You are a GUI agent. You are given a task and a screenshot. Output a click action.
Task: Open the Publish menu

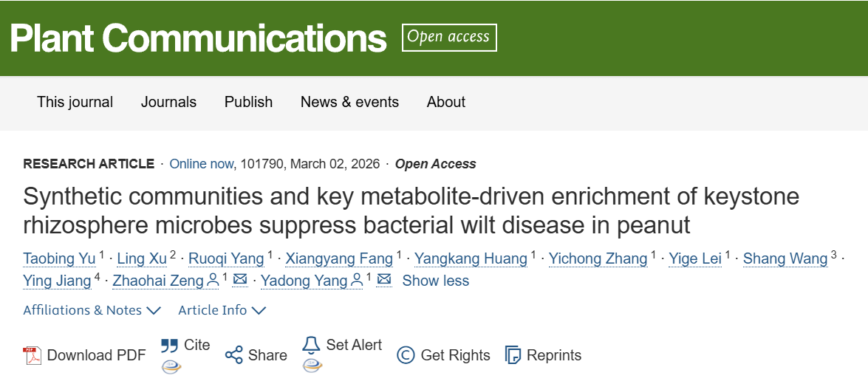click(x=248, y=102)
